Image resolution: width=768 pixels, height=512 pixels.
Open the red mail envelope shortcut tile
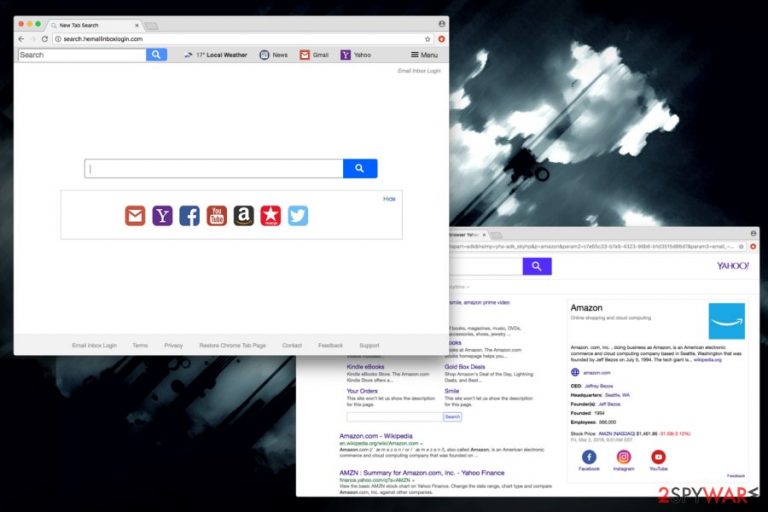coord(135,216)
